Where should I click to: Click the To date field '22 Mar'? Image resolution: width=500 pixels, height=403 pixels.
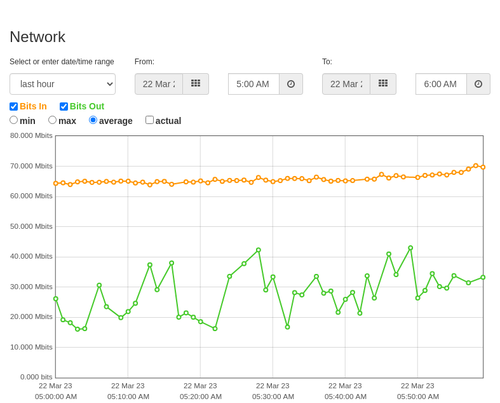click(x=346, y=84)
